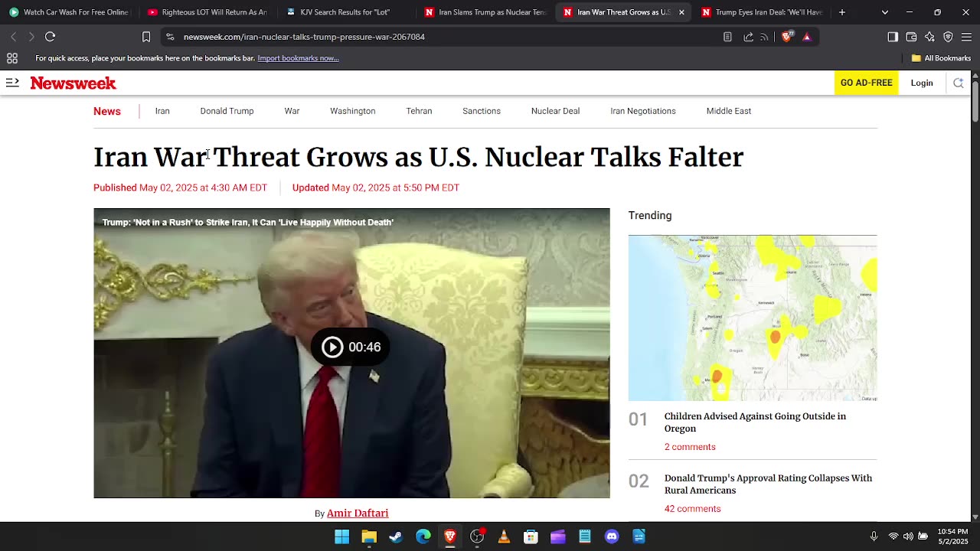Open VLC media player from the taskbar
980x551 pixels.
click(x=504, y=536)
